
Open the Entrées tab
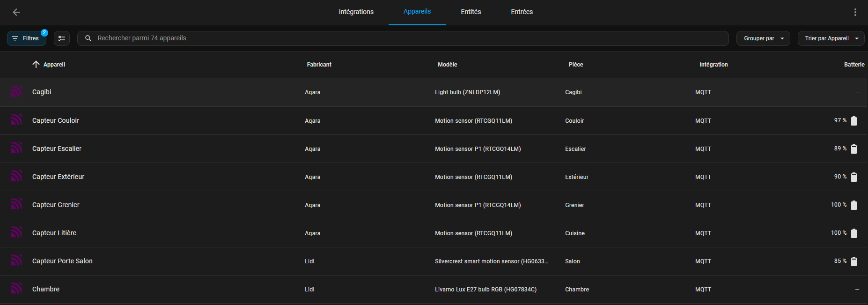click(522, 12)
